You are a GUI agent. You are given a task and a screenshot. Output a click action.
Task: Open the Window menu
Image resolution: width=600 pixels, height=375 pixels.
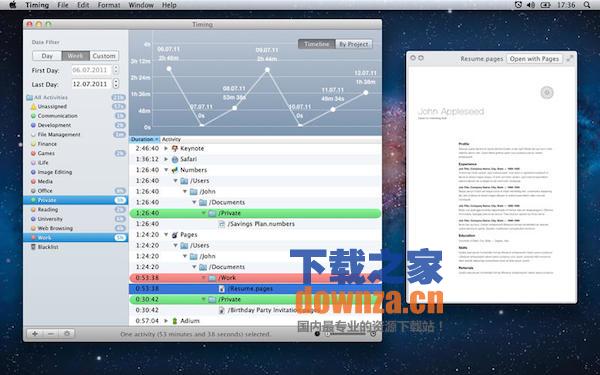tap(141, 5)
